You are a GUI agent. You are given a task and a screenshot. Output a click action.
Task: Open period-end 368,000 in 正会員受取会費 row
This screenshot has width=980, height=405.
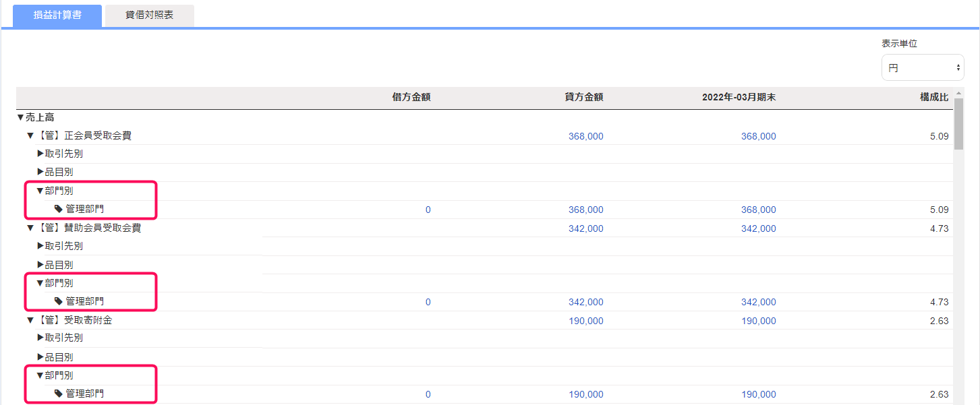[759, 136]
